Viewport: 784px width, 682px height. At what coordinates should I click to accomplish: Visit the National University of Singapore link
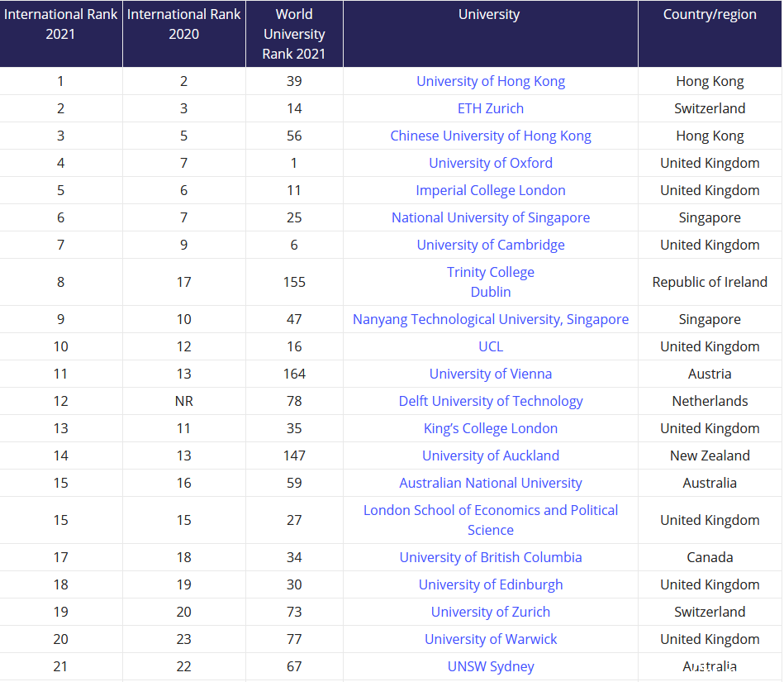491,217
